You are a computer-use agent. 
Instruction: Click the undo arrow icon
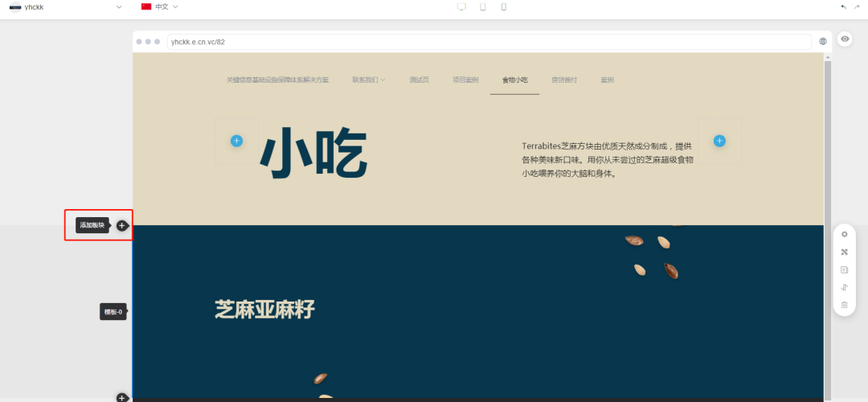[x=843, y=6]
